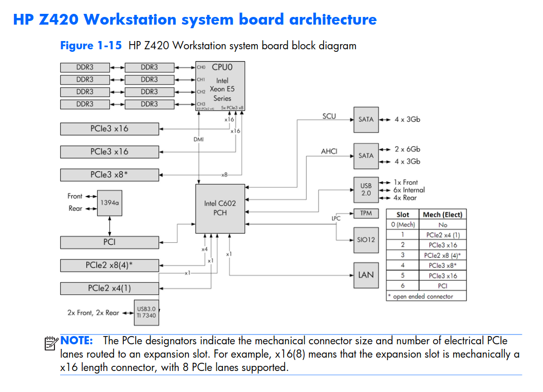Click the '2 x 6Gb' SATA label
Image resolution: width=543 pixels, height=392 pixels.
tap(407, 149)
